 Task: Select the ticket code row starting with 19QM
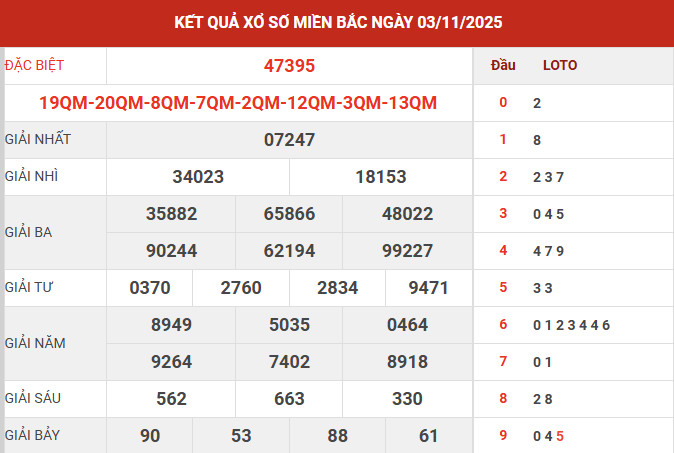[x=238, y=102]
